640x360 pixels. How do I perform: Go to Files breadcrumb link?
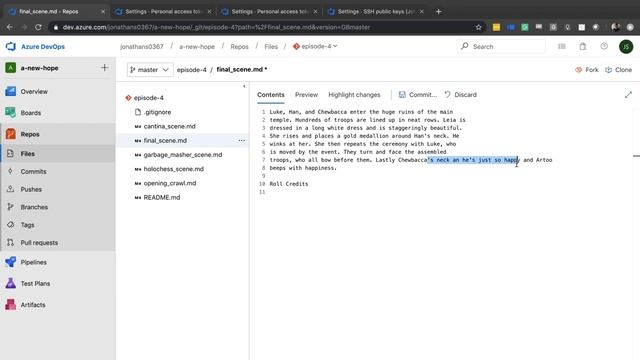271,47
